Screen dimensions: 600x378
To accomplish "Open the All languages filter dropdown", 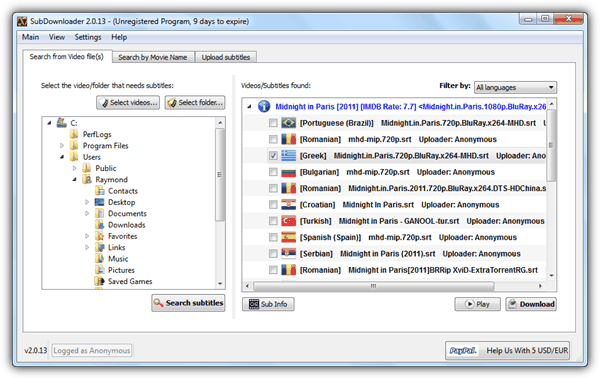I will [x=515, y=87].
